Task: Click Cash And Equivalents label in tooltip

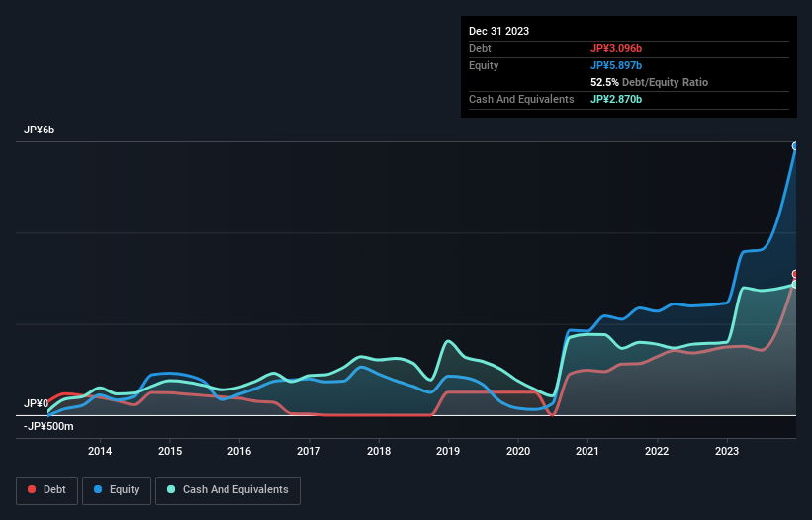Action: 521,99
